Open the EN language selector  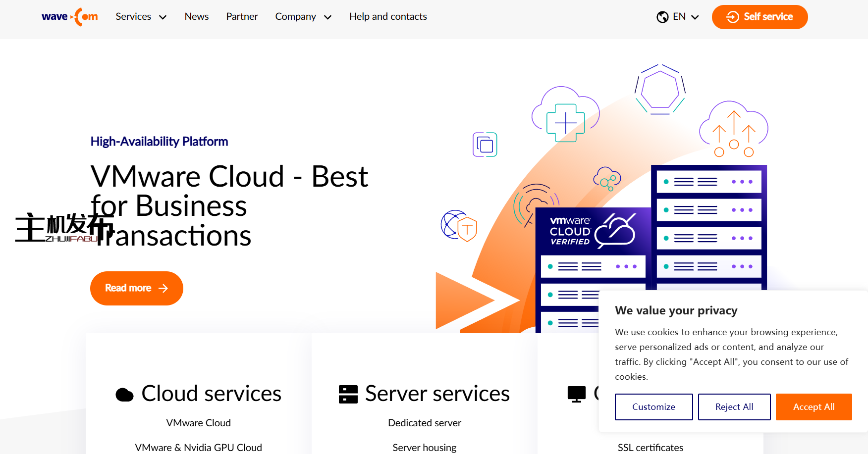click(x=685, y=17)
